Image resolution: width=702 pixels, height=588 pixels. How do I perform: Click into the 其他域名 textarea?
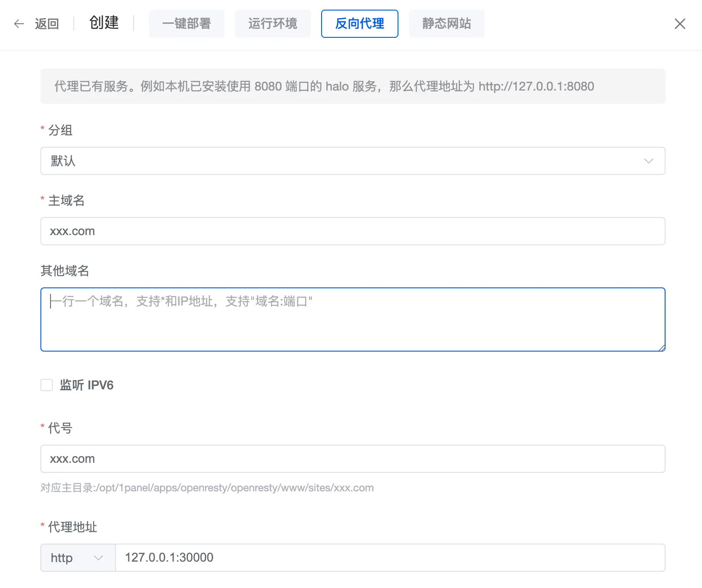coord(353,319)
